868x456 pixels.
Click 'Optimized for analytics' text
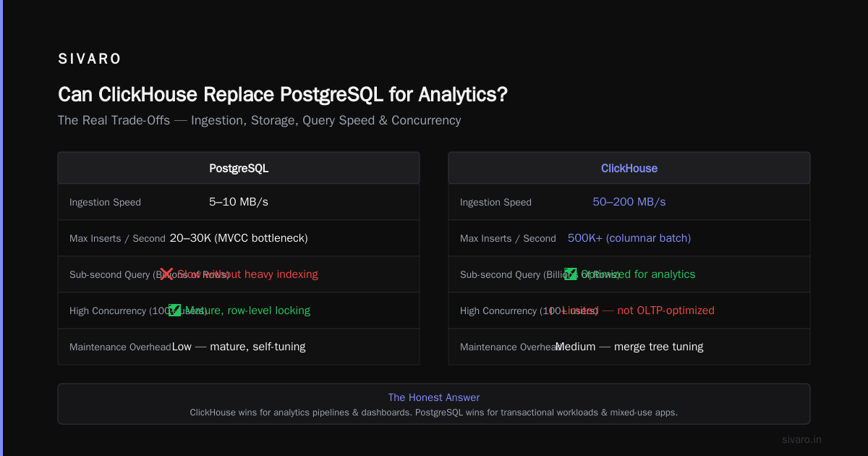pyautogui.click(x=638, y=274)
